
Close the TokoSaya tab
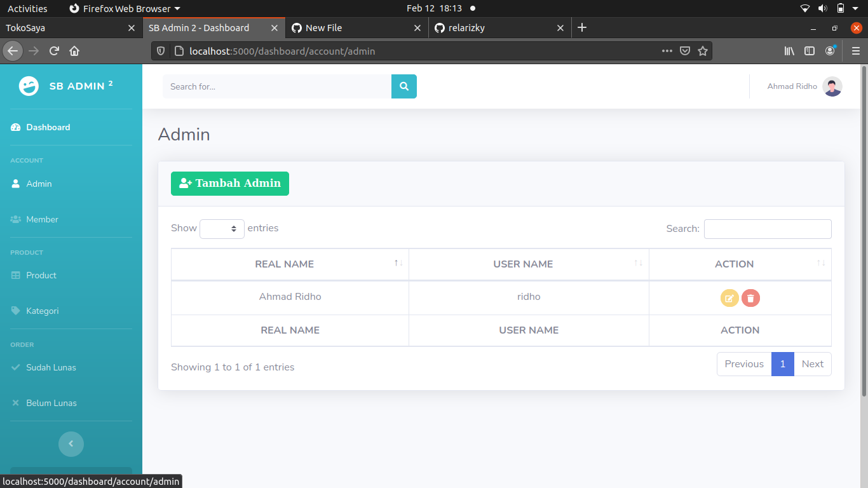tap(132, 28)
